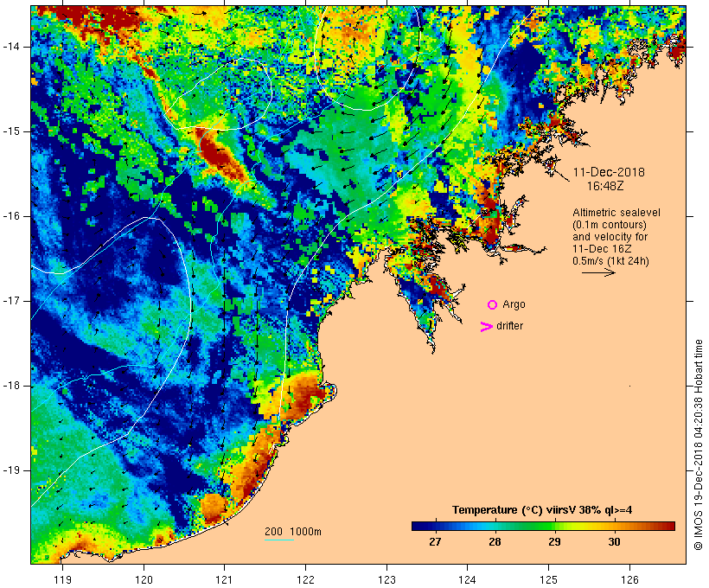Click the Argo legend label
Image resolution: width=709 pixels, height=588 pixels.
pos(514,304)
